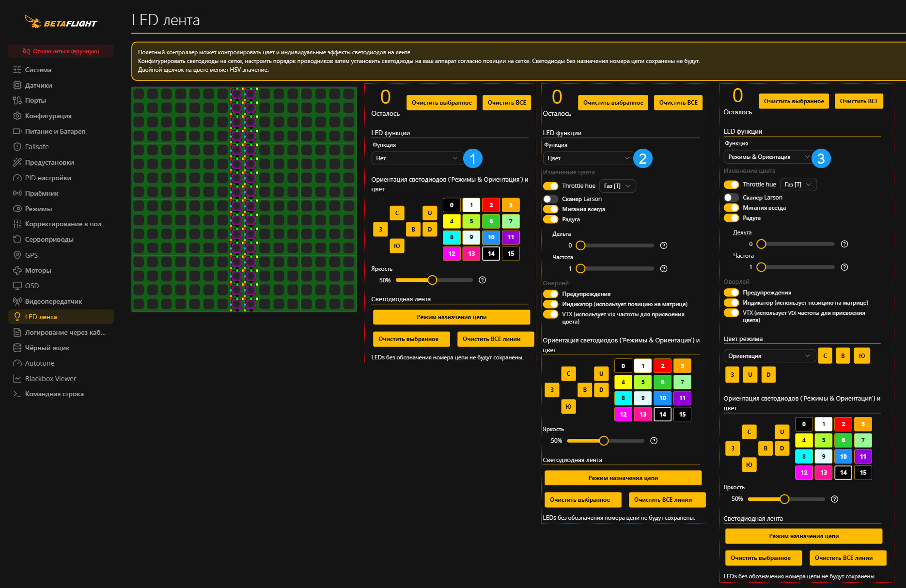Select LED лента in the sidebar
The height and width of the screenshot is (588, 906).
[x=61, y=317]
